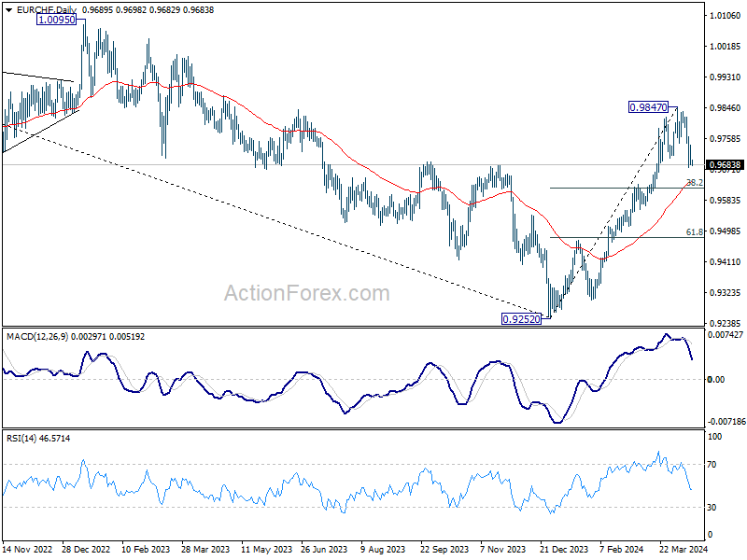
Task: Click the RSI(14) indicator title
Action: click(21, 438)
